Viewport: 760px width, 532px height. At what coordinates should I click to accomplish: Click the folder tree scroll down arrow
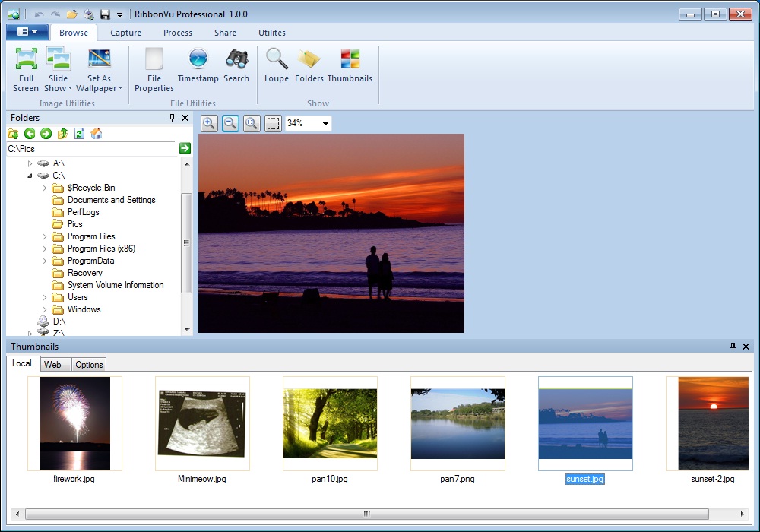(x=187, y=330)
